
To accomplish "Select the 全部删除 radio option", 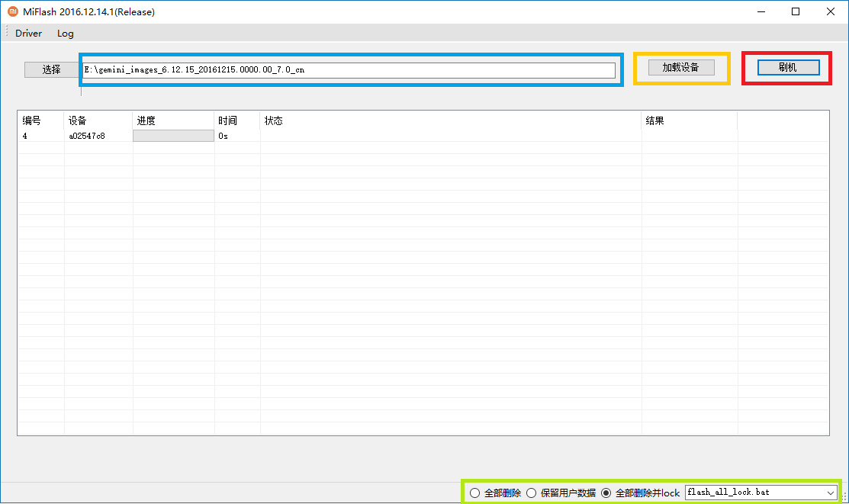I will click(x=475, y=493).
